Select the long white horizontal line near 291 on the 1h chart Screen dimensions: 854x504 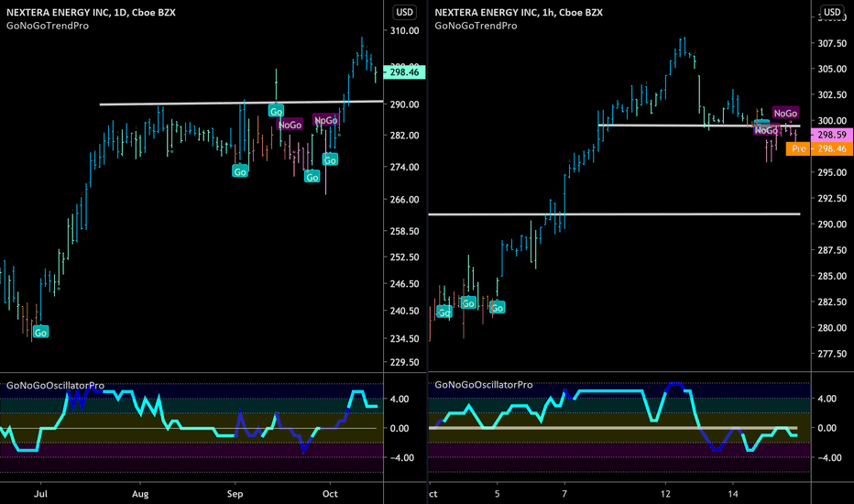pos(614,214)
